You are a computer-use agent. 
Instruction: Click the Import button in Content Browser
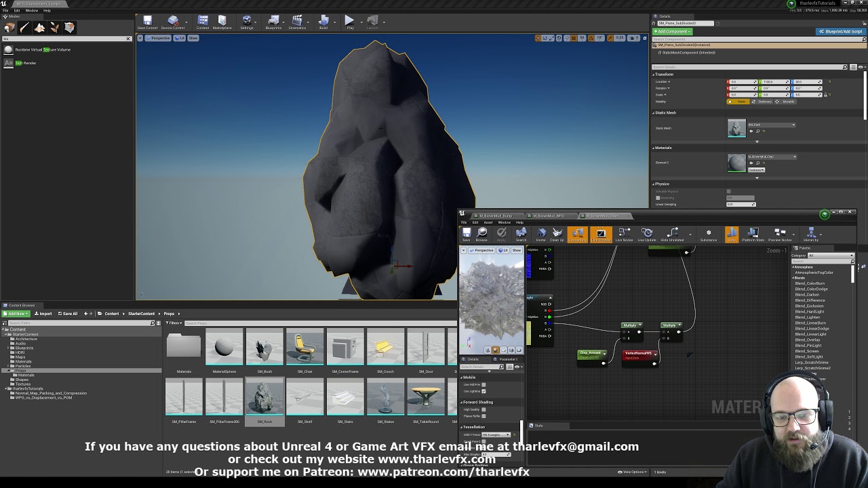click(44, 314)
